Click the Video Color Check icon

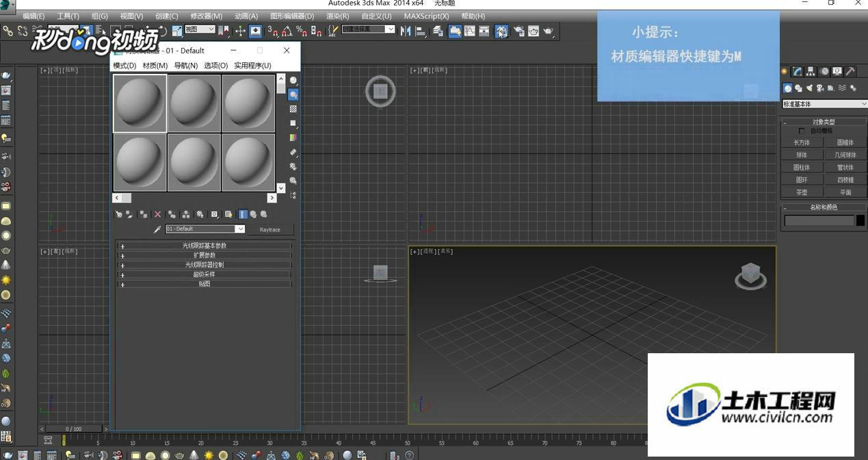pos(293,138)
